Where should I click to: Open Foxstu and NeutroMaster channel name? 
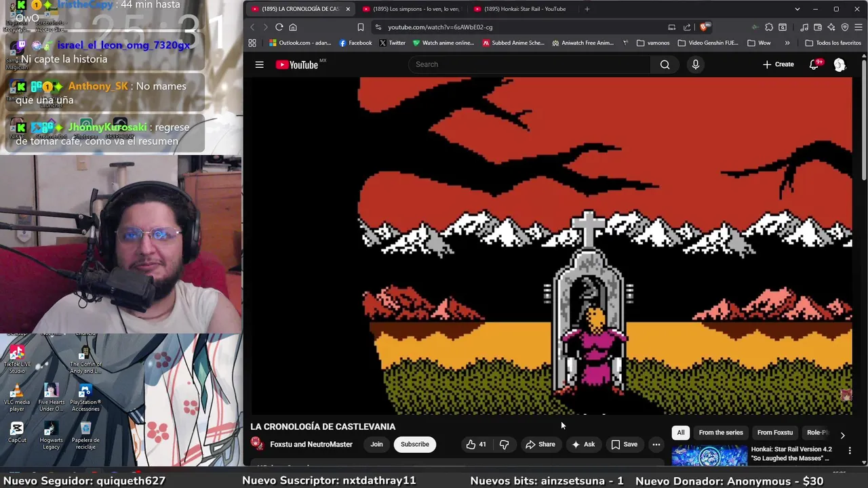tap(311, 445)
